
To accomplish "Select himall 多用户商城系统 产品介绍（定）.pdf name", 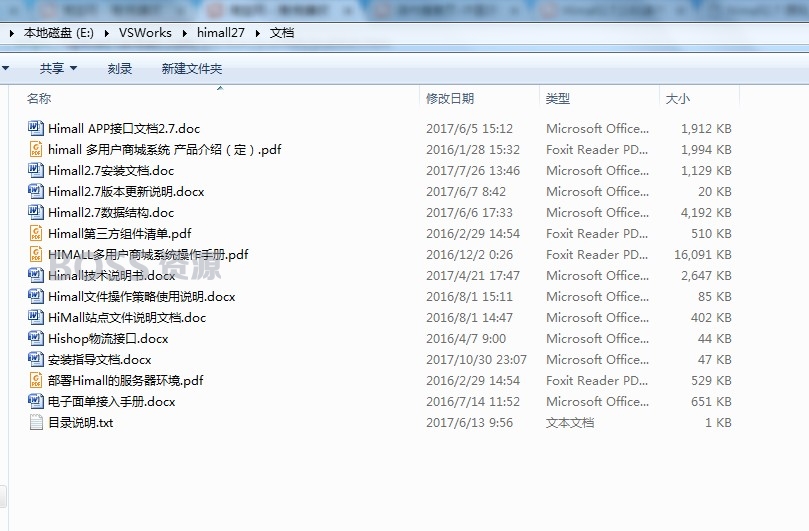I will tap(165, 150).
